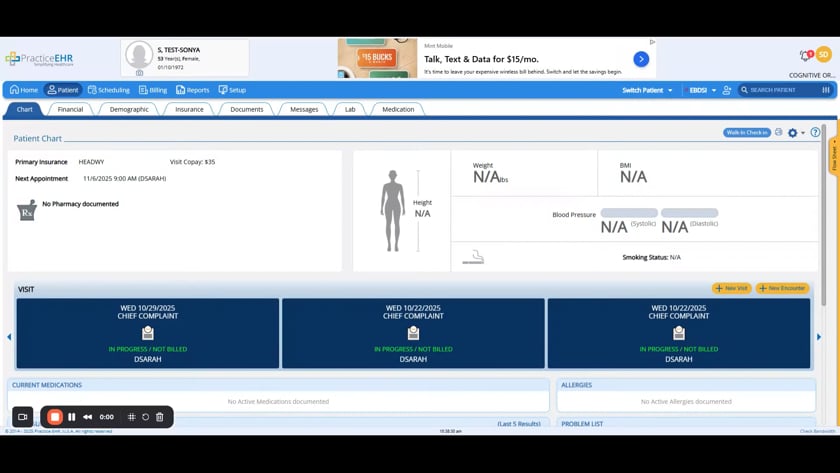Open the Setup menu

click(232, 90)
